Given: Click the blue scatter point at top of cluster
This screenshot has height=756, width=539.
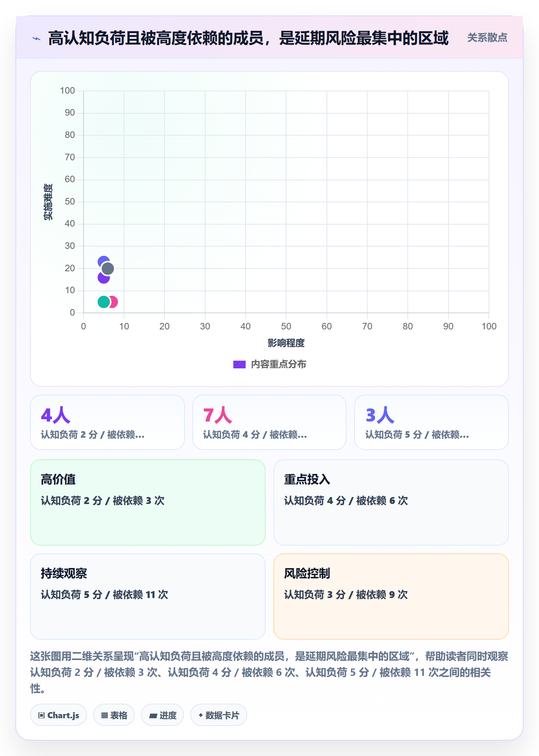Looking at the screenshot, I should 103,261.
